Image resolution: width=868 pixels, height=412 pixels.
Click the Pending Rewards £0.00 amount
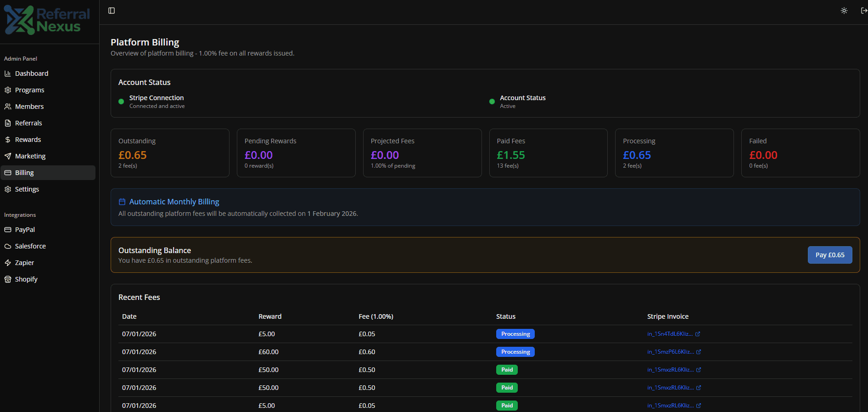click(258, 155)
